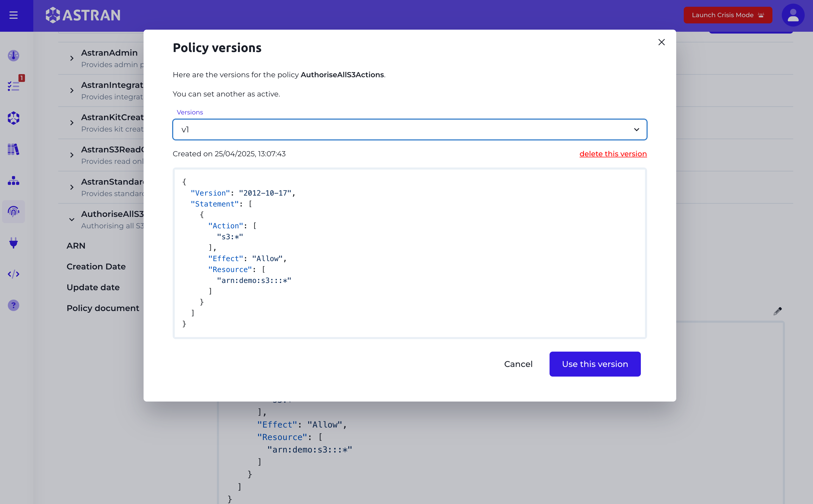Click the Astran logo
Screen dimensions: 813x504
pos(83,15)
